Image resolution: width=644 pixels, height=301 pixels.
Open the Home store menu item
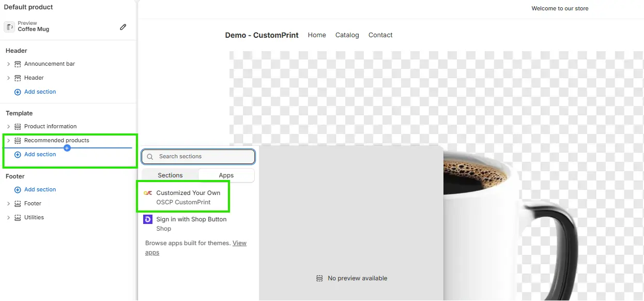pyautogui.click(x=317, y=35)
